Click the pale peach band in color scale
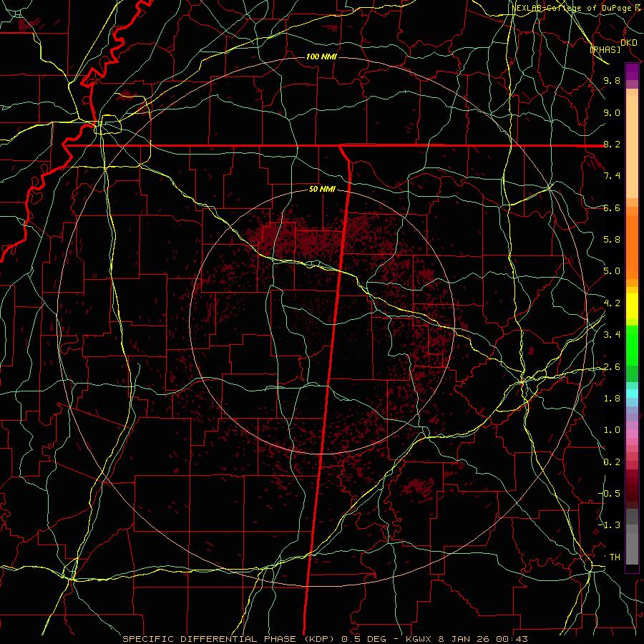Viewport: 644px width, 644px height. point(632,147)
